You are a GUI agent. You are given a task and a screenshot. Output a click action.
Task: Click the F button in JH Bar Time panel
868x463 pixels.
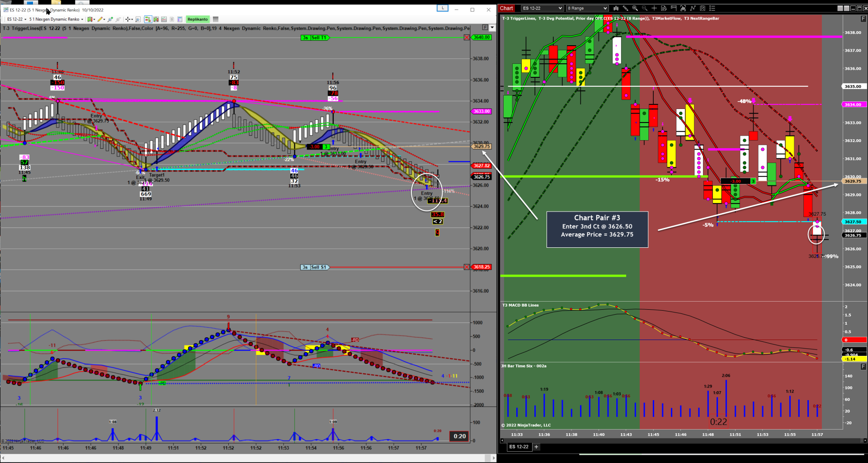click(863, 367)
